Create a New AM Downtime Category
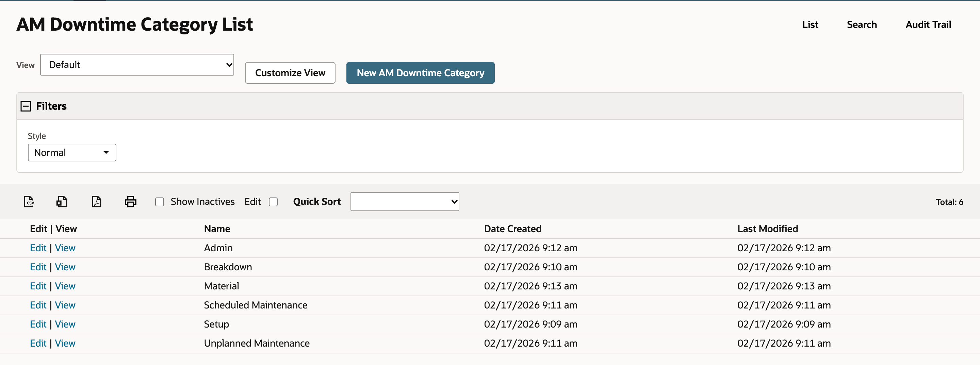The width and height of the screenshot is (980, 365). point(420,73)
